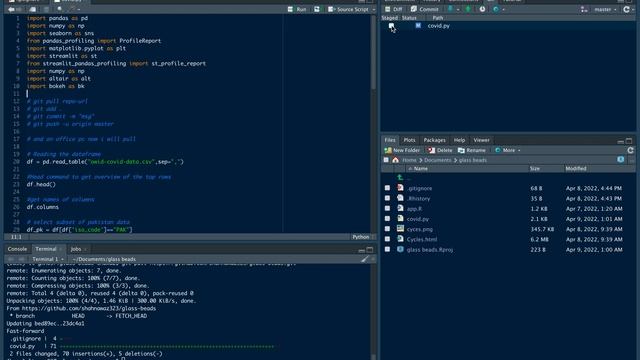Check the Cycles.html file checkbox
The width and height of the screenshot is (640, 360).
[x=387, y=239]
